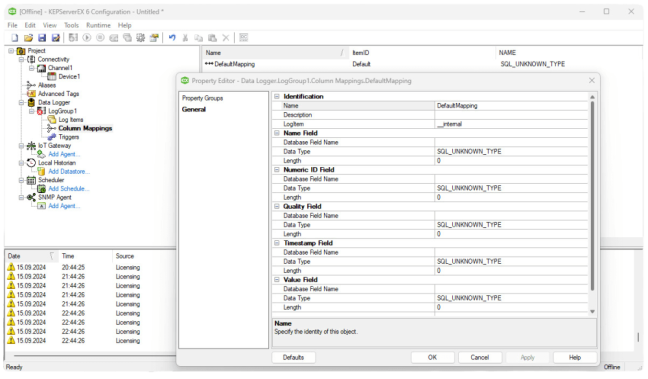This screenshot has height=379, width=648.
Task: Click the Channel1 icon in tree
Action: click(x=41, y=68)
